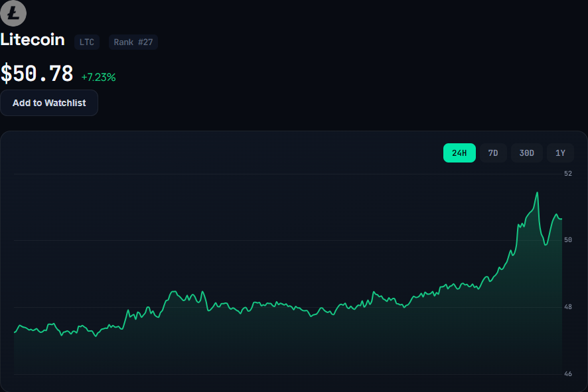Switch chart to 7D range
The width and height of the screenshot is (588, 392).
(x=493, y=153)
